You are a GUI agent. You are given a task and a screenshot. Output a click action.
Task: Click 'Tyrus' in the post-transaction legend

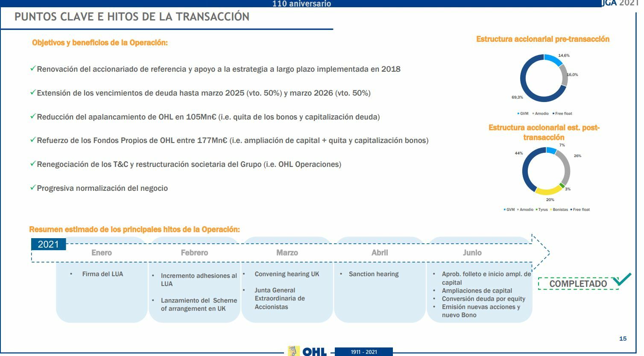543,210
